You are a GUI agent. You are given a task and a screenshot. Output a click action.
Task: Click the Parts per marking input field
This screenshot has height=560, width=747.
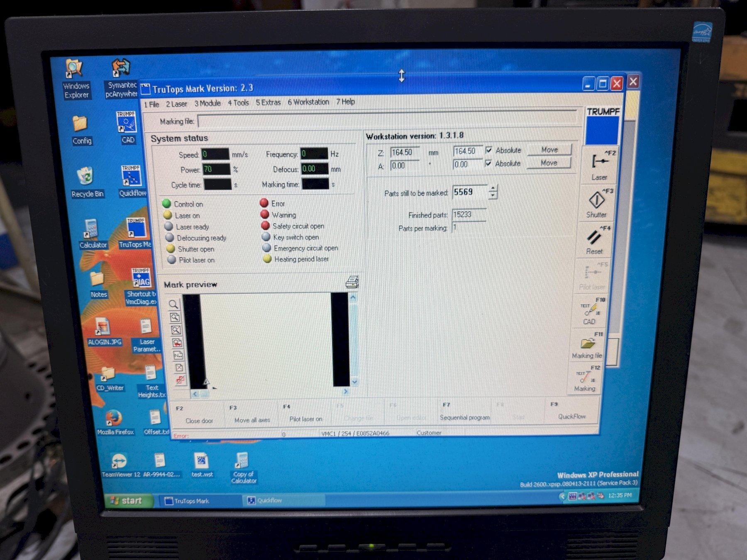click(468, 228)
